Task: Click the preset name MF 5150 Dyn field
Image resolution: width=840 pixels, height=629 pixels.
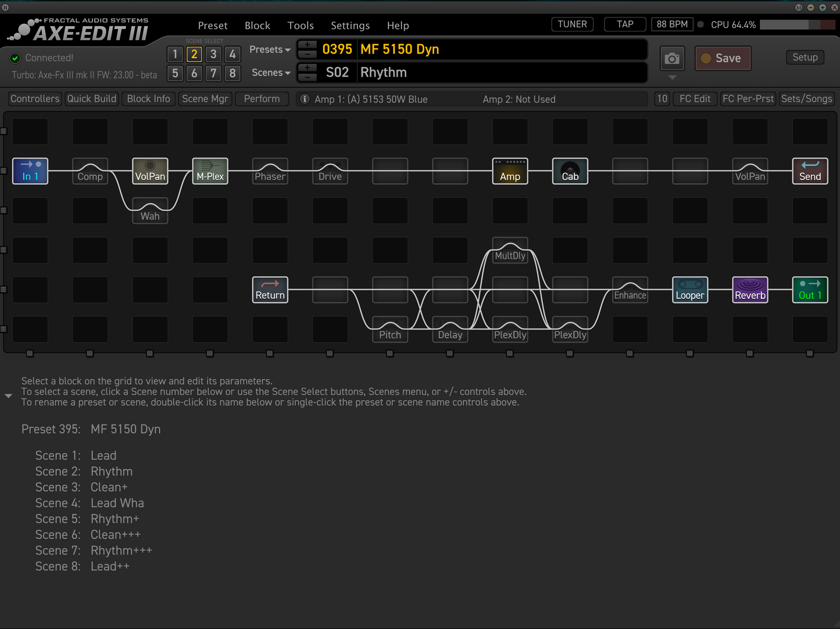Action: [502, 49]
